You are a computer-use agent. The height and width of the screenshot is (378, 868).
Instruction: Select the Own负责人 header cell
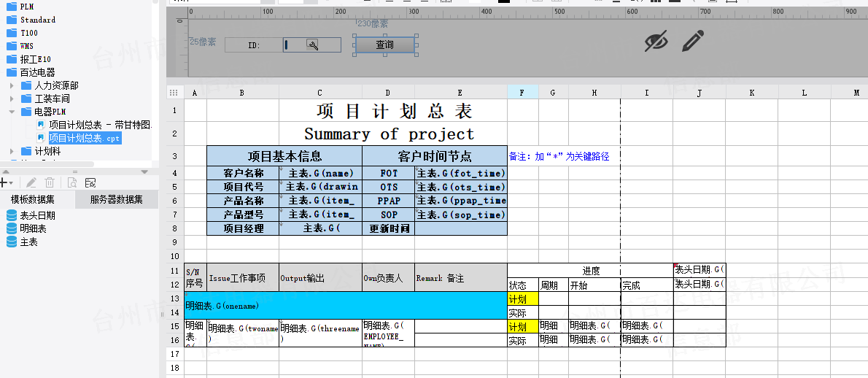click(389, 278)
